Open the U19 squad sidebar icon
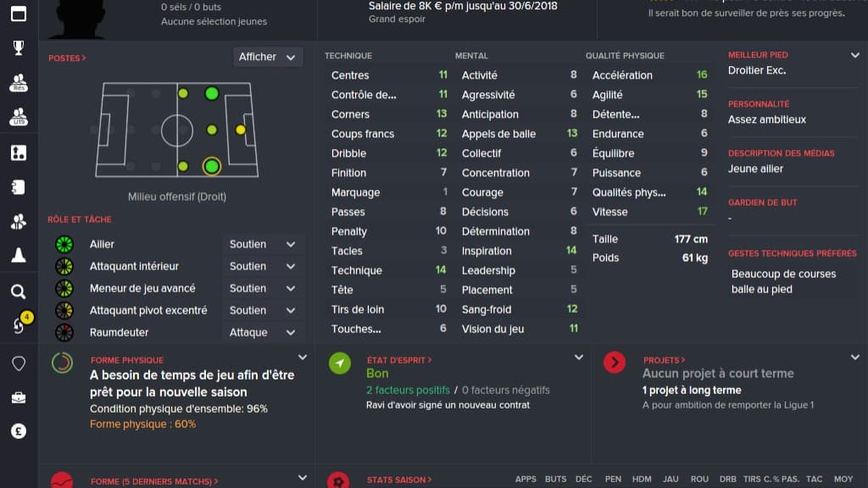The width and height of the screenshot is (868, 488). 19,117
